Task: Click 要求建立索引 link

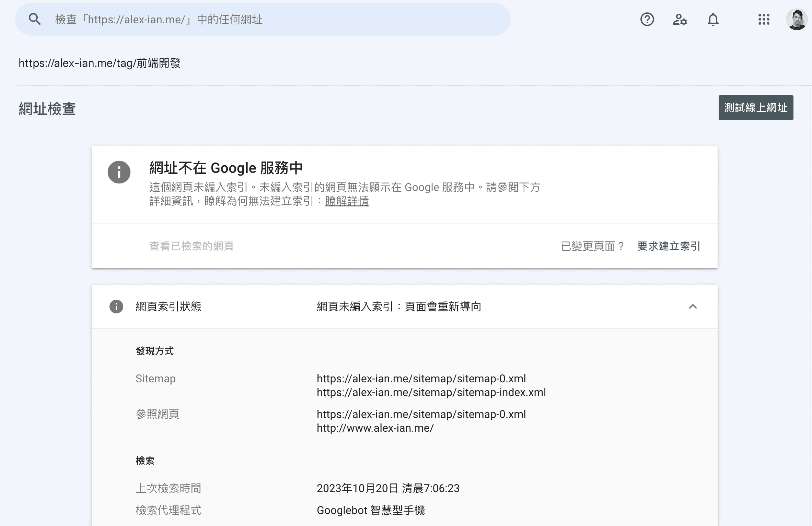Action: [669, 246]
